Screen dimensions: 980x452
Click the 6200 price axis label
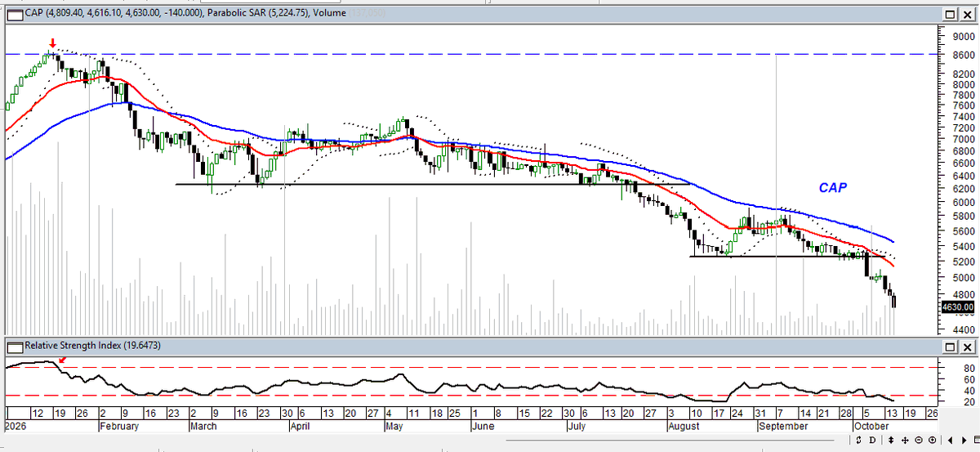pyautogui.click(x=963, y=189)
